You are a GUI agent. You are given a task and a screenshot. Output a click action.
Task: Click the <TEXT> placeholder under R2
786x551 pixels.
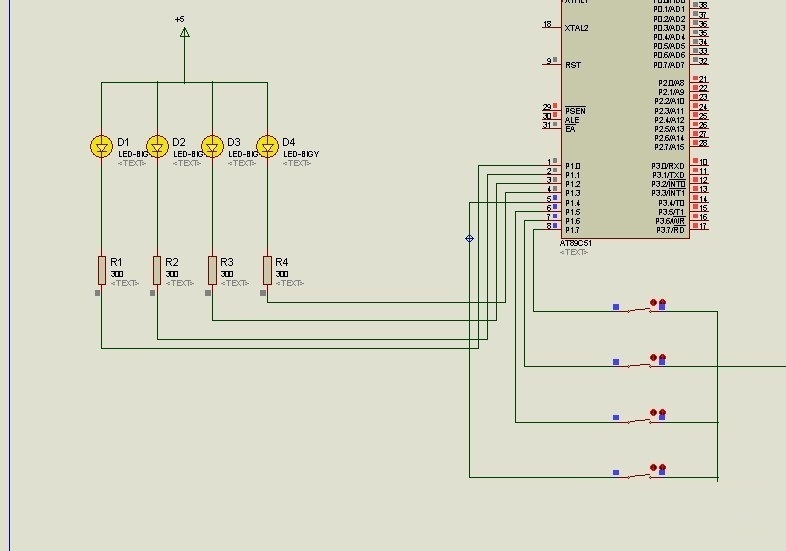tap(179, 283)
